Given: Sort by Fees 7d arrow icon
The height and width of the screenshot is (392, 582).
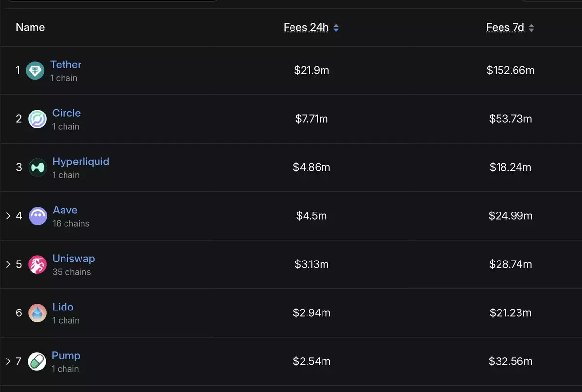Looking at the screenshot, I should [531, 28].
